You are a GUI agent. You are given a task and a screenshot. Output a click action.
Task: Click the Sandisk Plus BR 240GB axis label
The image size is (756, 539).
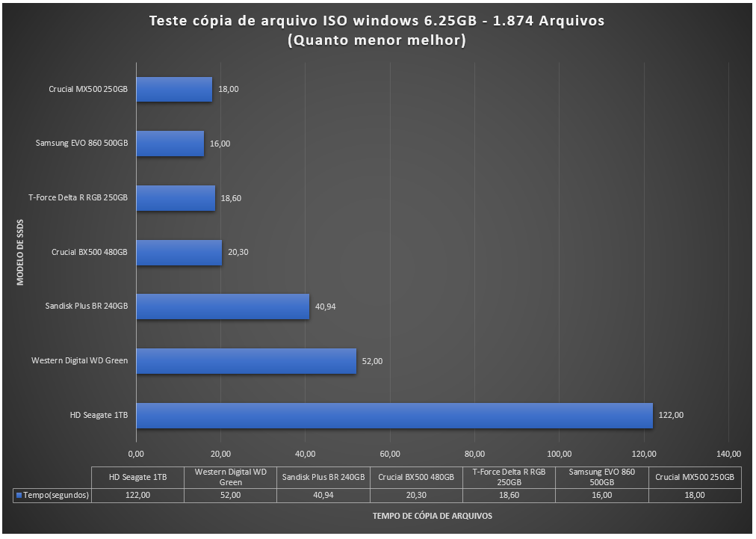click(x=87, y=307)
